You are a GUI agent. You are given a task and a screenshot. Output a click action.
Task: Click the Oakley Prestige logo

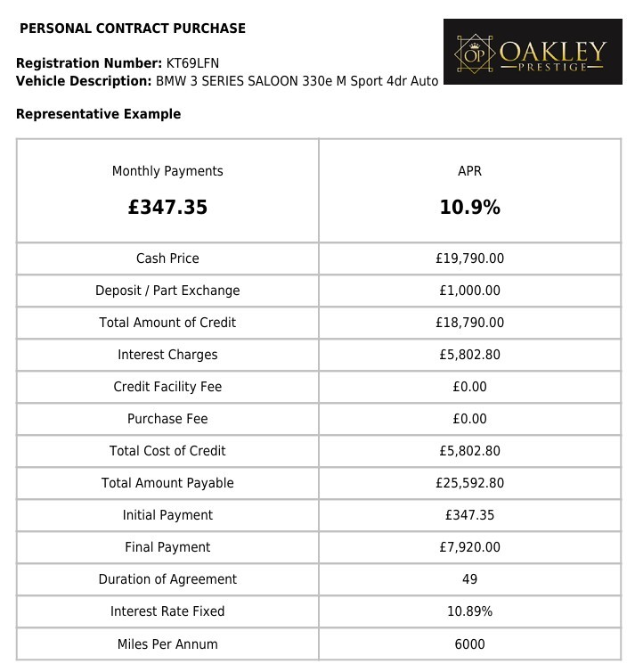[x=532, y=52]
